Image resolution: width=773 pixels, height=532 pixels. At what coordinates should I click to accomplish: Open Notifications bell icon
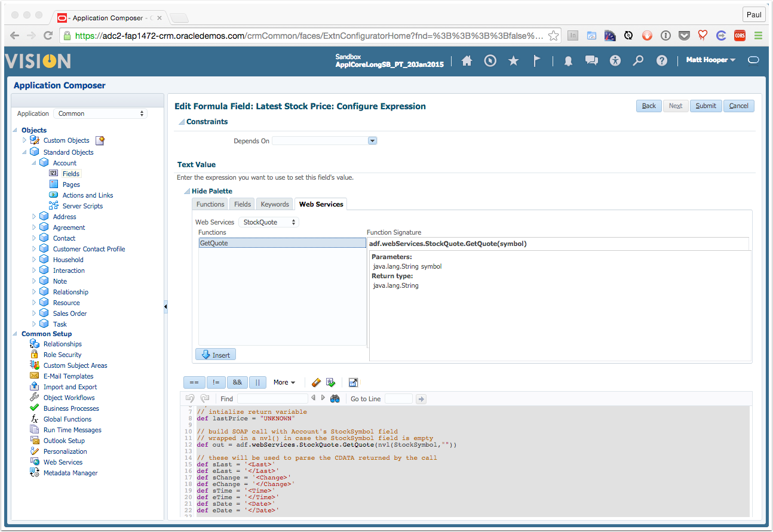[x=569, y=61]
